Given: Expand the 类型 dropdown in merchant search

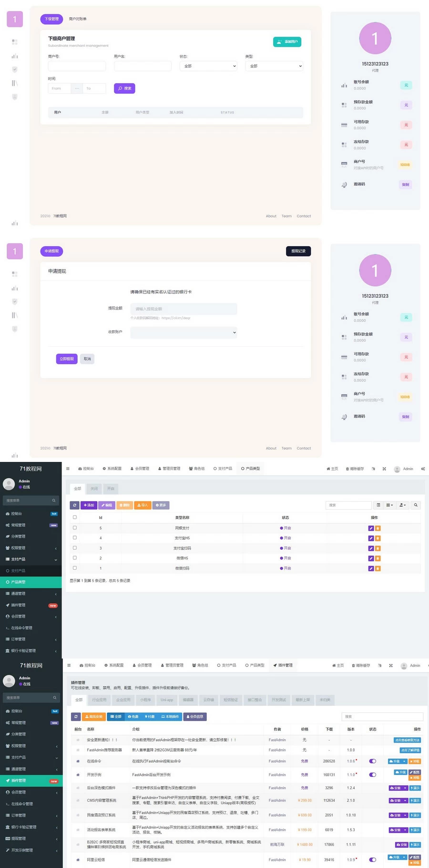Looking at the screenshot, I should pyautogui.click(x=274, y=66).
